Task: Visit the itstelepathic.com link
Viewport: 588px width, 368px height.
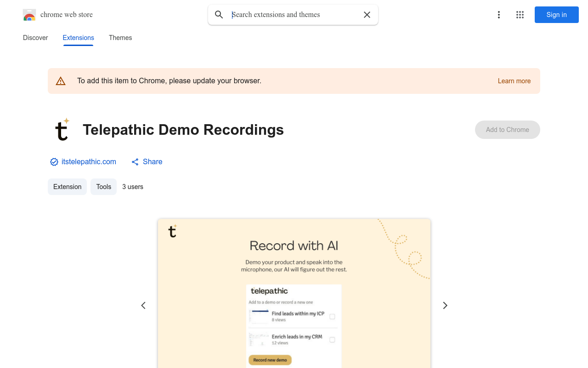Action: (89, 162)
